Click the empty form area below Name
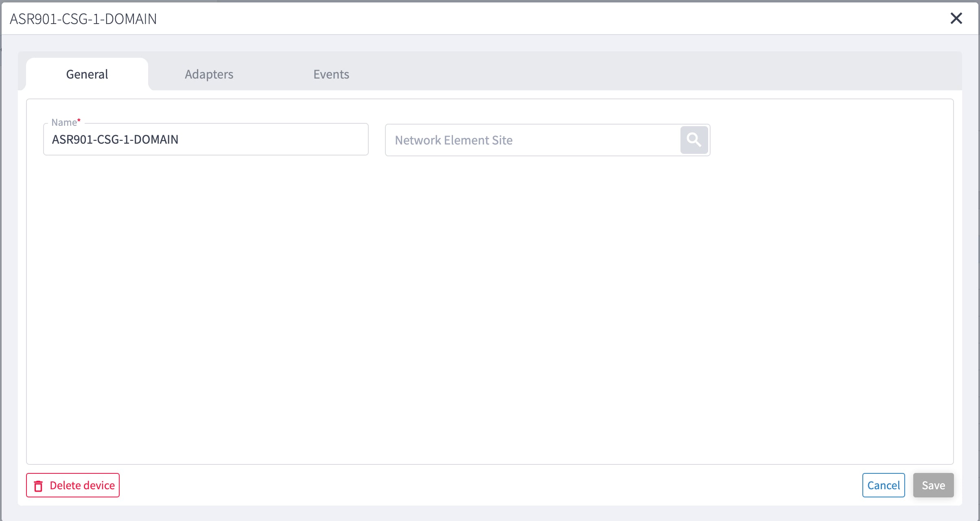The width and height of the screenshot is (980, 521). pyautogui.click(x=488, y=305)
